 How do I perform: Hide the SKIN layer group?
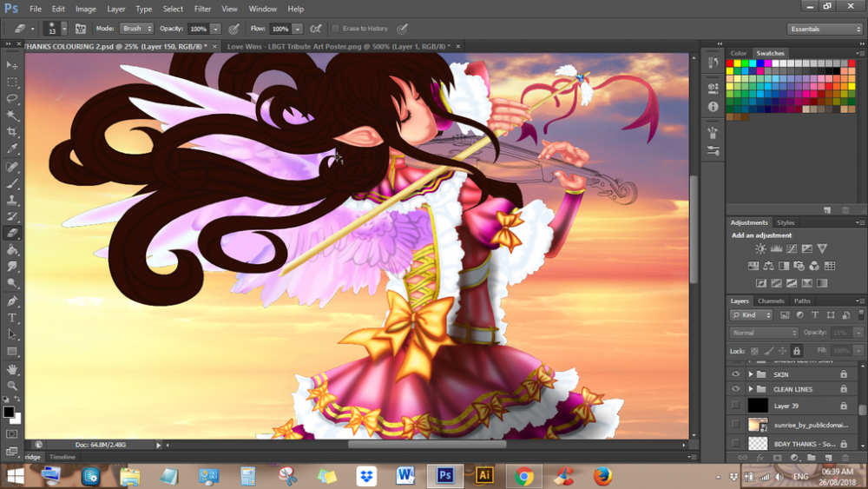click(x=736, y=374)
